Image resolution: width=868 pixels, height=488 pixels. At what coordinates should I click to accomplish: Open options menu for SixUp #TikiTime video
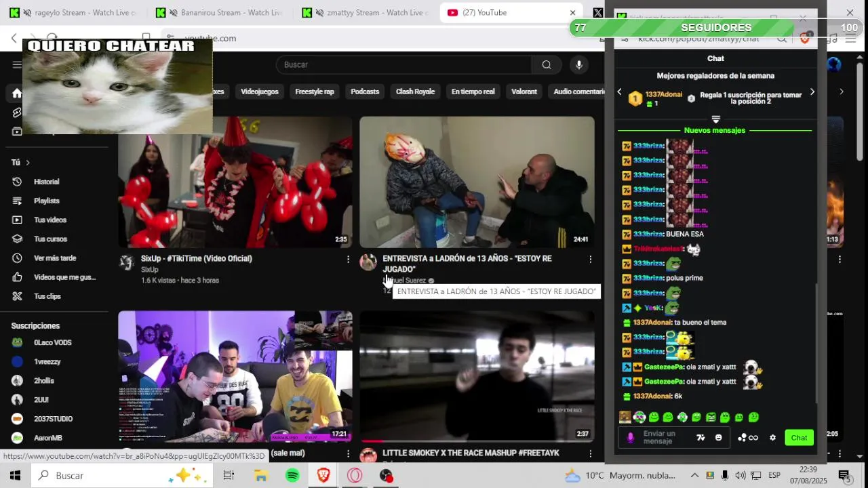(348, 260)
